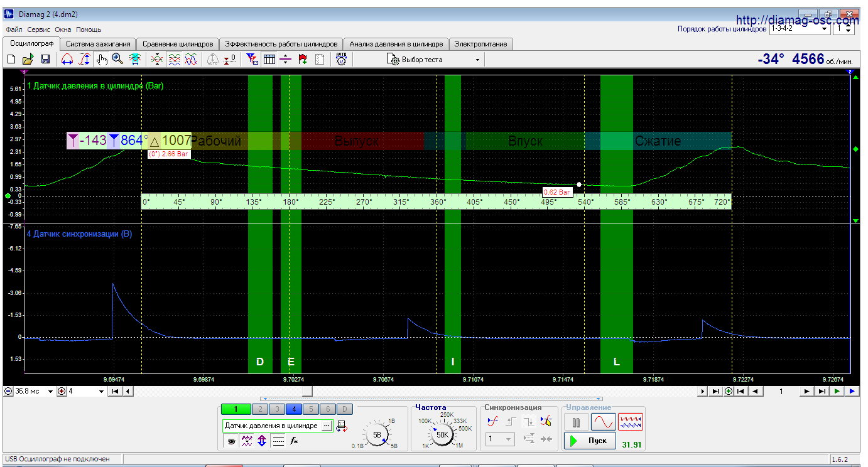Open the Файл menu

coord(14,30)
